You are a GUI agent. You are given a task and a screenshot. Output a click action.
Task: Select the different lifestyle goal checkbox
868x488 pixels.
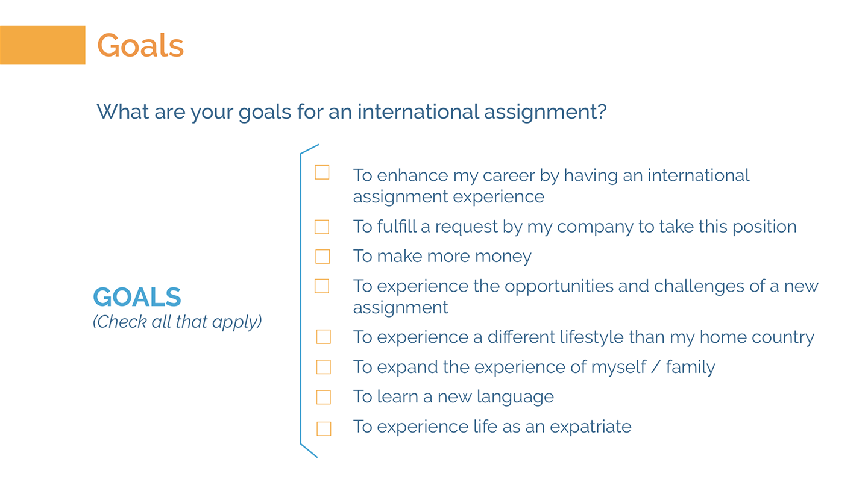[x=324, y=336]
